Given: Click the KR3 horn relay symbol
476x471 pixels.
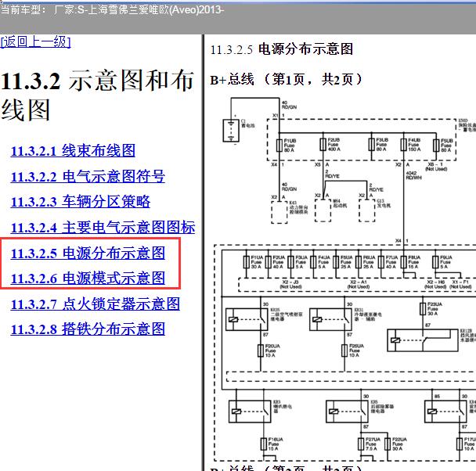Looking at the screenshot, I should [250, 412].
